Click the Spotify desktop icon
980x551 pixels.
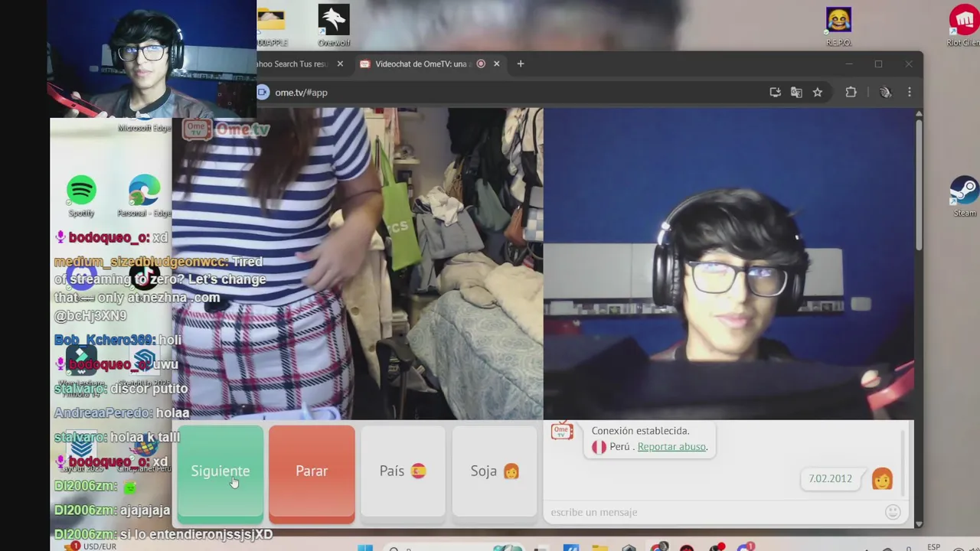(81, 197)
